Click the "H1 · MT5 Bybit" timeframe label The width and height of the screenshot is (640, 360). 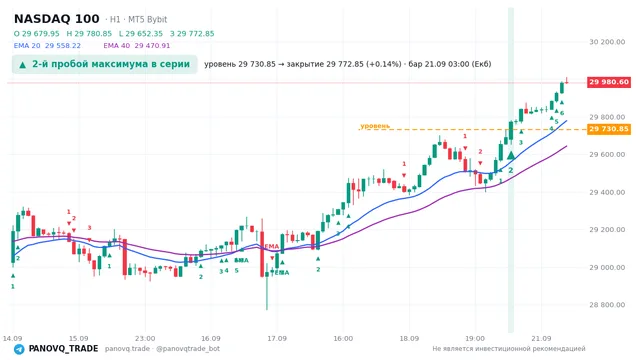tap(138, 20)
